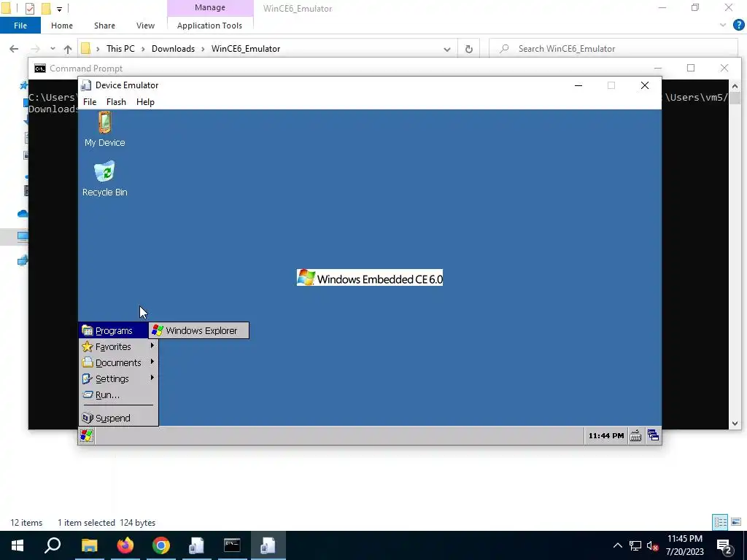The height and width of the screenshot is (560, 747).
Task: Select Suspend in CE Start menu
Action: tap(118, 418)
